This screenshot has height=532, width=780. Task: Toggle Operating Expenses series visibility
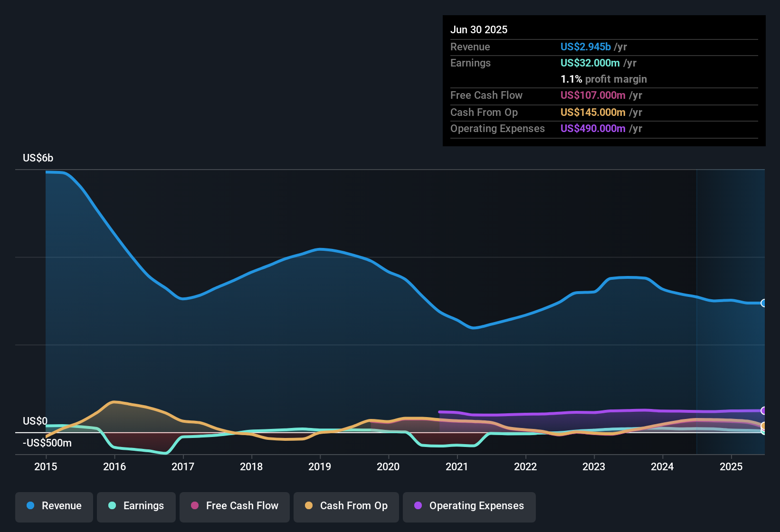click(469, 506)
